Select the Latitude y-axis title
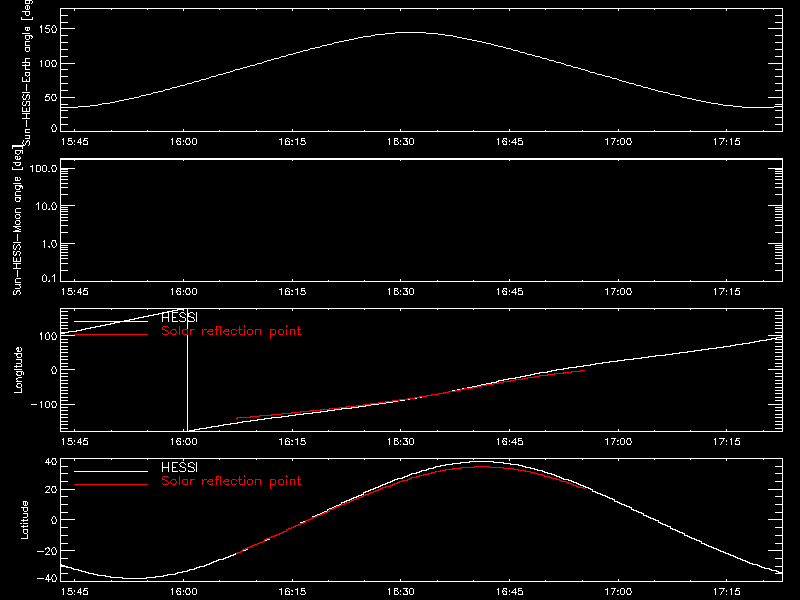800x600 pixels. click(24, 520)
